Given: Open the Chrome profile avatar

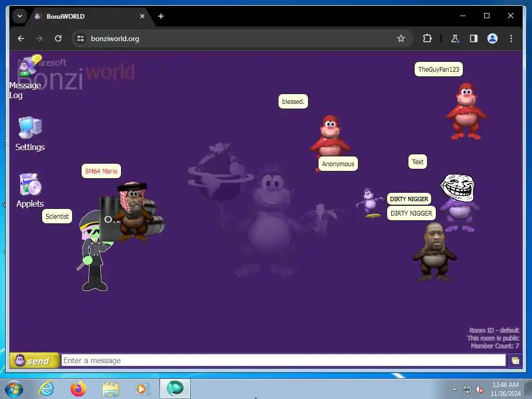Looking at the screenshot, I should (x=493, y=38).
